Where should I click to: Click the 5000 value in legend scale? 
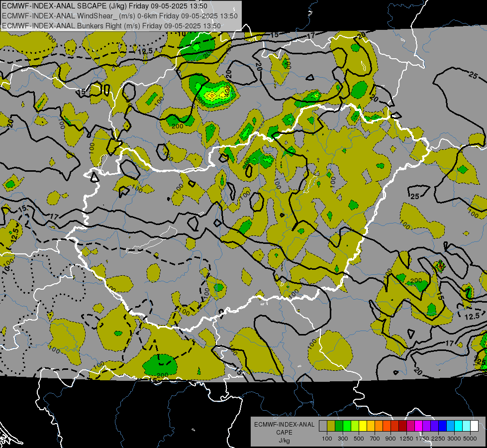pyautogui.click(x=470, y=439)
